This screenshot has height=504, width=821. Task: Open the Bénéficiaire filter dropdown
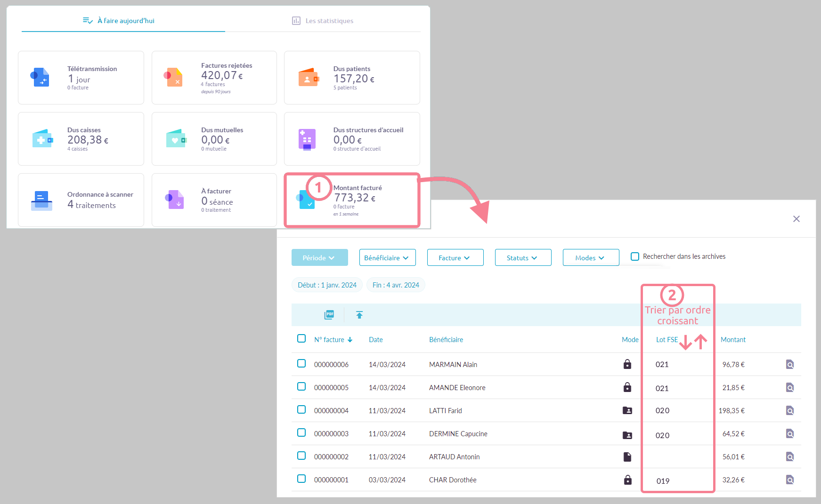(387, 258)
